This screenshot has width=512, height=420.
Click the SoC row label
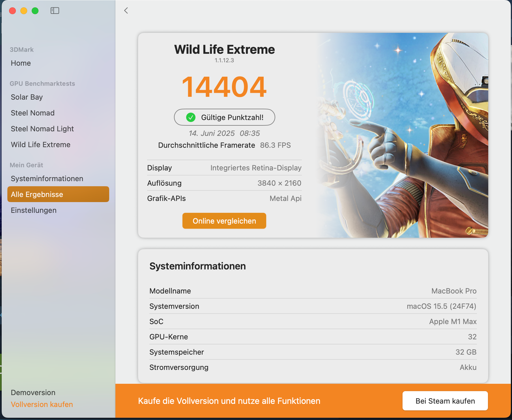(x=156, y=322)
